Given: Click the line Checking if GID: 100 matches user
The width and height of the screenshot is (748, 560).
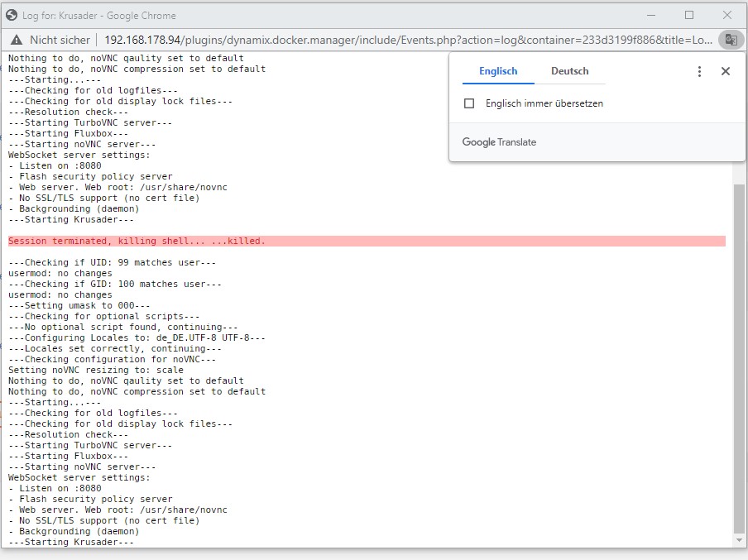Looking at the screenshot, I should pos(115,285).
